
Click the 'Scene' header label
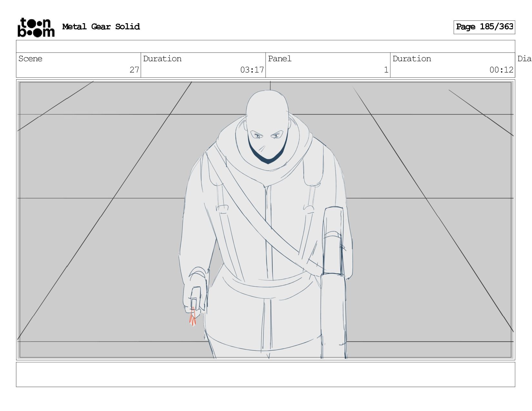click(x=30, y=59)
